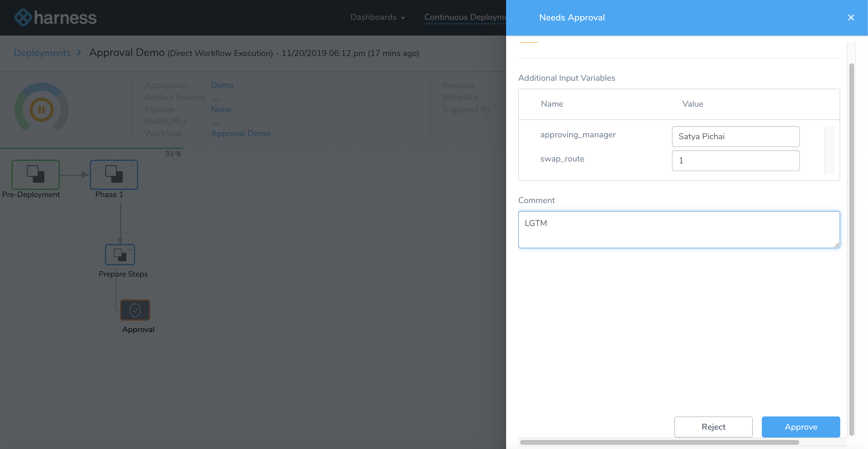This screenshot has height=449, width=868.
Task: Click the variables table inner scrollbar
Action: tap(829, 150)
